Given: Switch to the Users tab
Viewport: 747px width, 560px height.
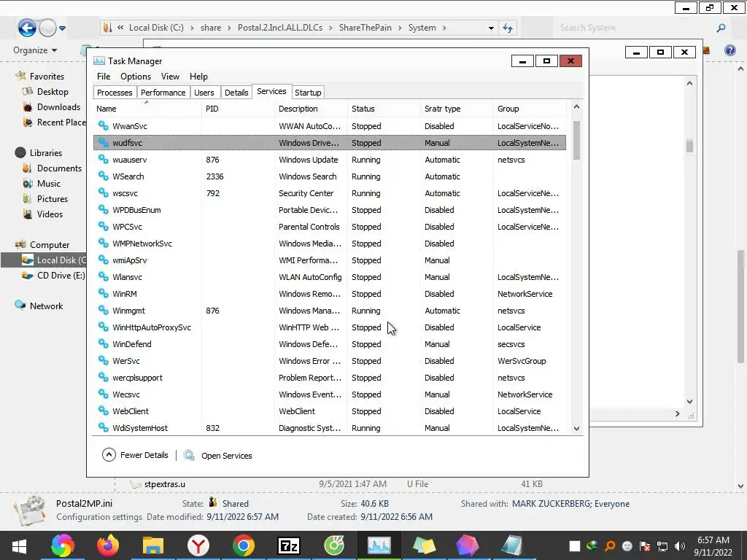Looking at the screenshot, I should pos(204,93).
